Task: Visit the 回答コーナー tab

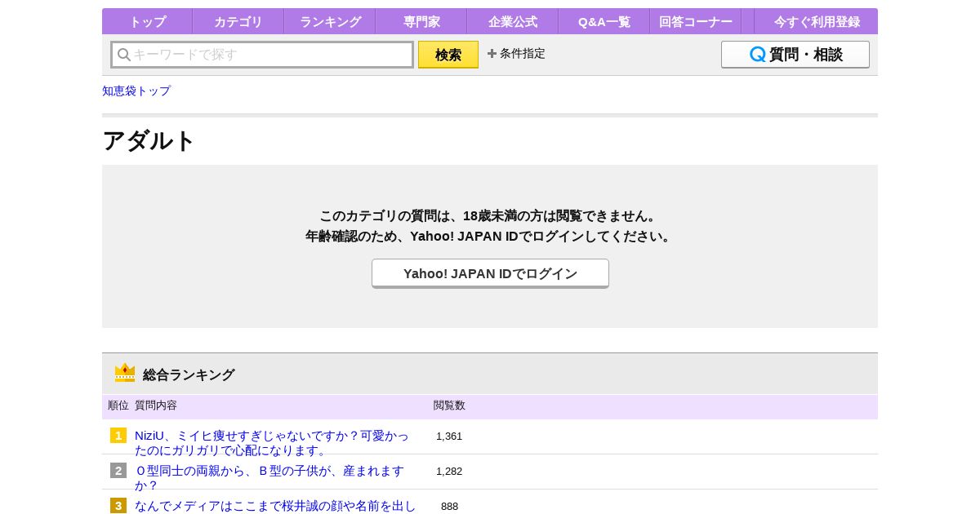Action: pyautogui.click(x=696, y=22)
